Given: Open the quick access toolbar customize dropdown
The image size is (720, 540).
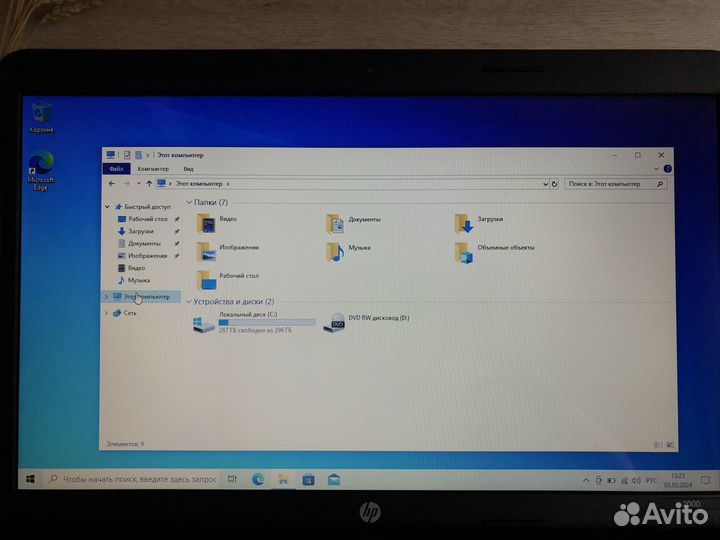Looking at the screenshot, I should click(x=147, y=155).
